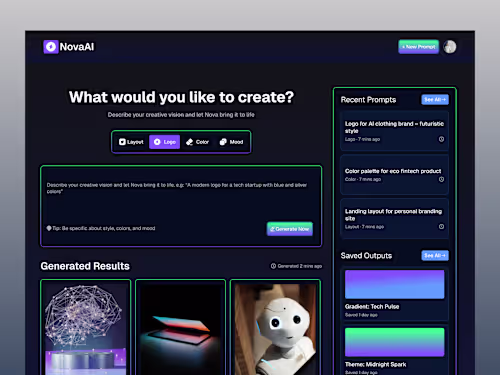Select the Gradient: Tech Pulse swatch
This screenshot has height=375, width=500.
click(x=395, y=284)
